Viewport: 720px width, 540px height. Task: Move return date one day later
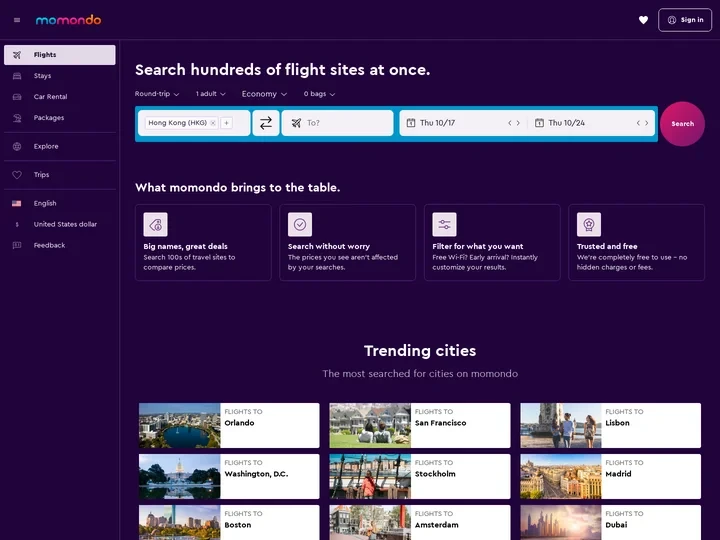click(x=647, y=123)
